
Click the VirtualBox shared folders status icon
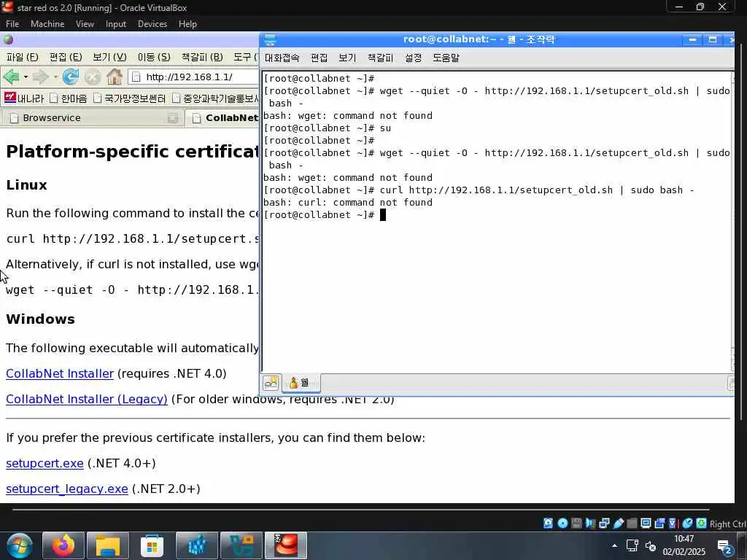click(x=632, y=524)
